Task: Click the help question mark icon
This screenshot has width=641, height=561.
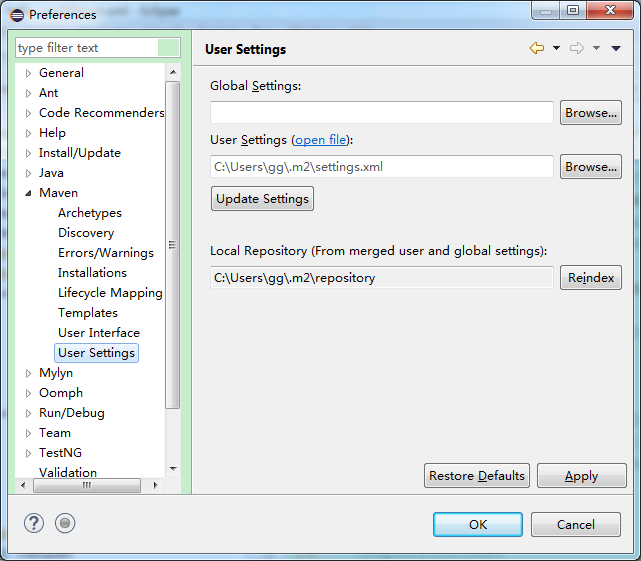Action: click(x=34, y=523)
